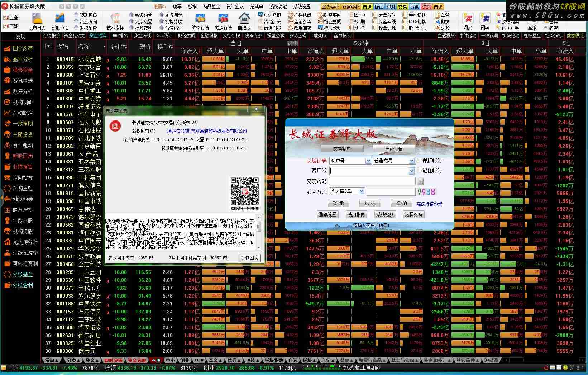Open 新股日历 in the left sidebar

(18, 156)
